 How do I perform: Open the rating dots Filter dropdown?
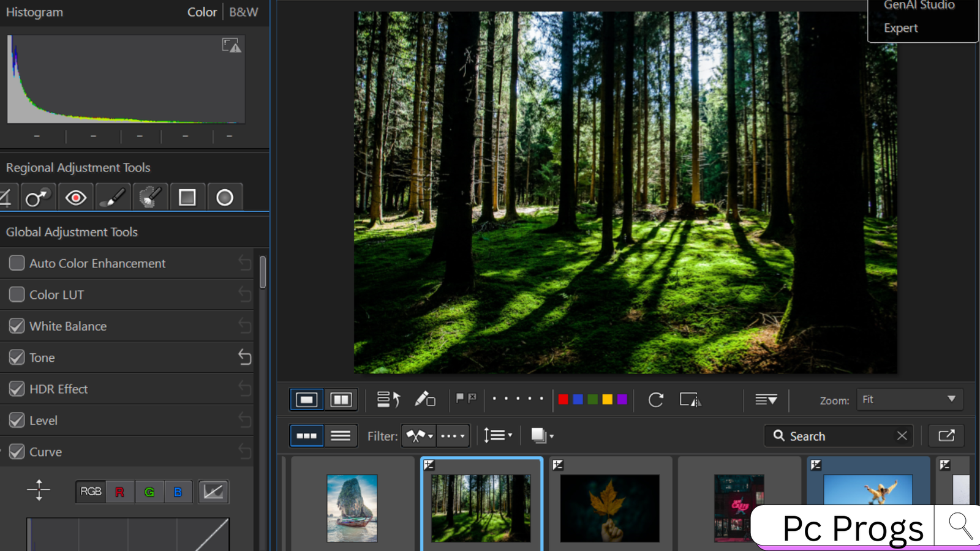click(x=453, y=436)
